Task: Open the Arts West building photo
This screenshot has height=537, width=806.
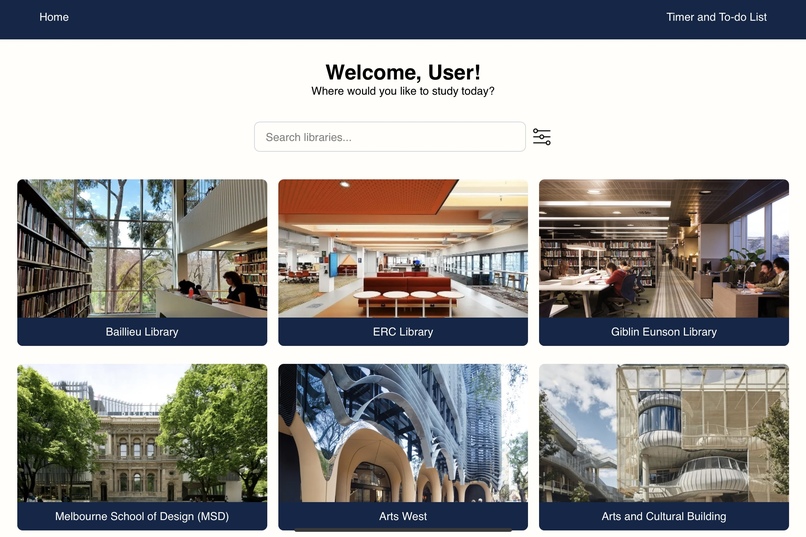Action: click(x=403, y=433)
